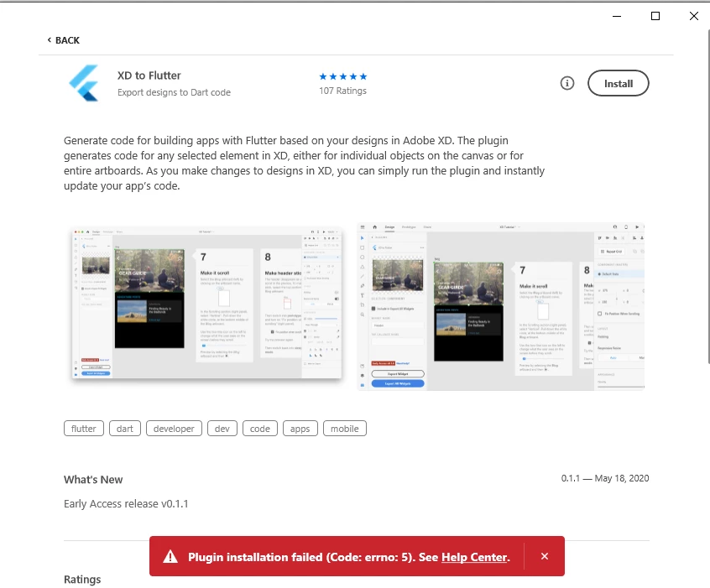The width and height of the screenshot is (710, 588).
Task: Open Help Center link in error banner
Action: pos(474,557)
